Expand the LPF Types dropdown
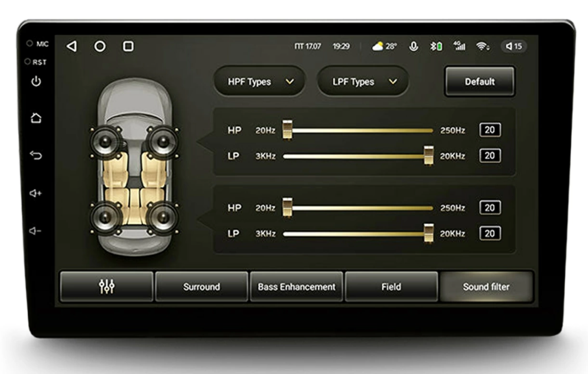 pyautogui.click(x=363, y=82)
